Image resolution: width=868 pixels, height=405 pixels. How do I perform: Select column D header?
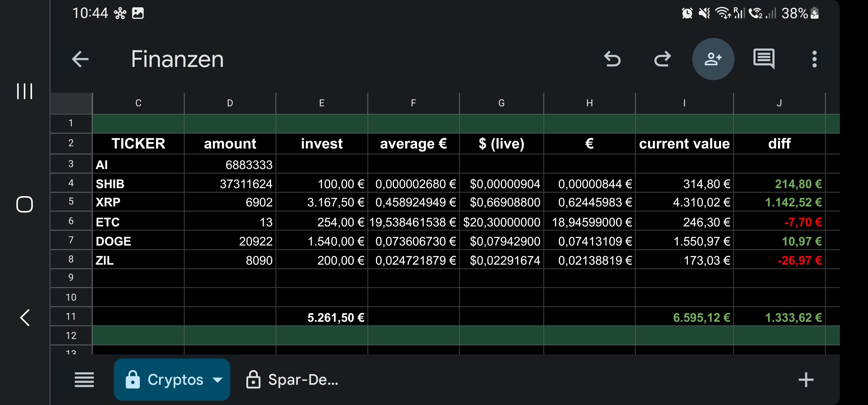[x=230, y=103]
